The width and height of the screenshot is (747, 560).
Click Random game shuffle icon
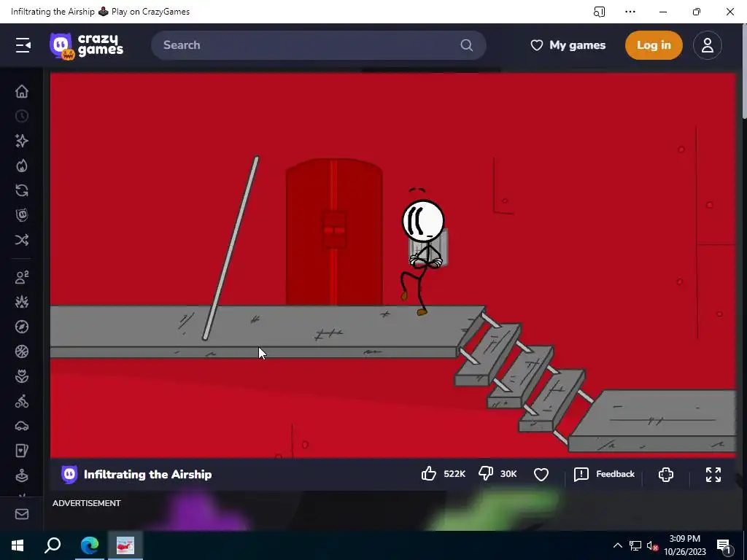point(22,239)
